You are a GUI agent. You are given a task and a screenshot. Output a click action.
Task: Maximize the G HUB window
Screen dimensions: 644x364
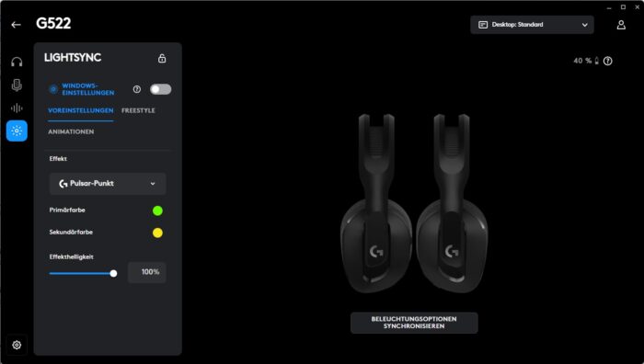click(x=623, y=7)
